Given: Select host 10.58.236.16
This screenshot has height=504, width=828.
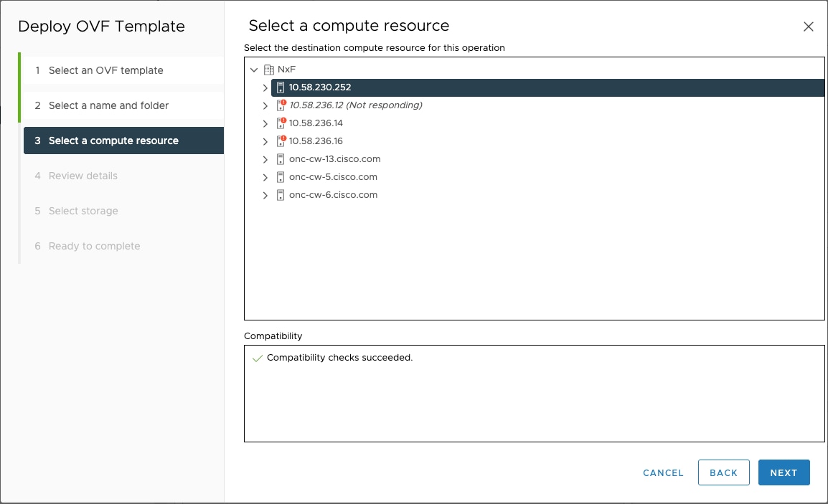Looking at the screenshot, I should 316,141.
